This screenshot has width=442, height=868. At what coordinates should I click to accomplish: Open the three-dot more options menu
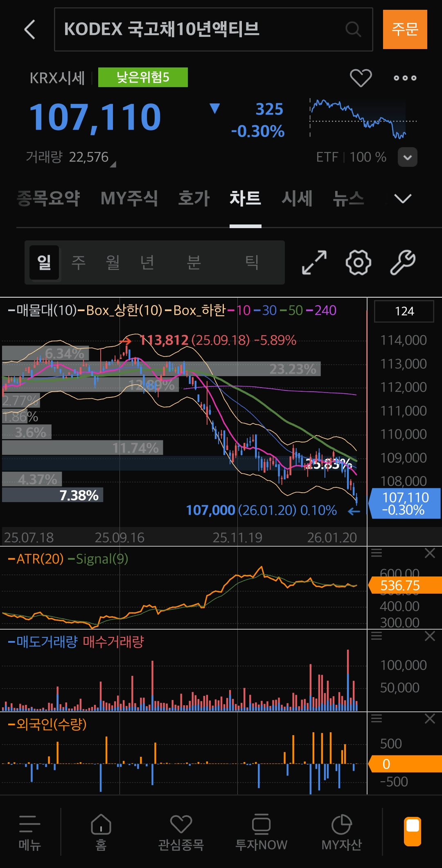(x=405, y=78)
